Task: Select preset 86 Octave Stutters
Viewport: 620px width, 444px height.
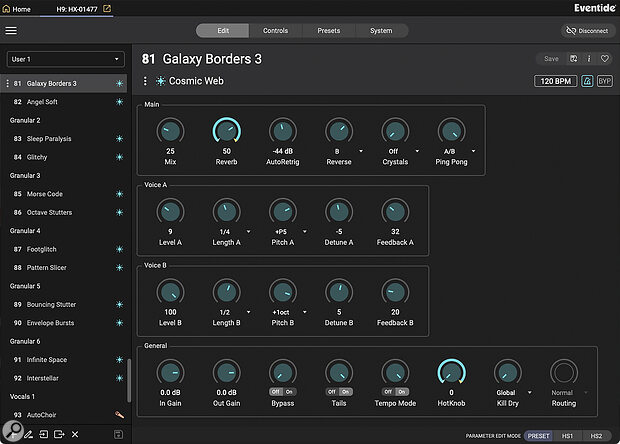Action: coord(63,212)
